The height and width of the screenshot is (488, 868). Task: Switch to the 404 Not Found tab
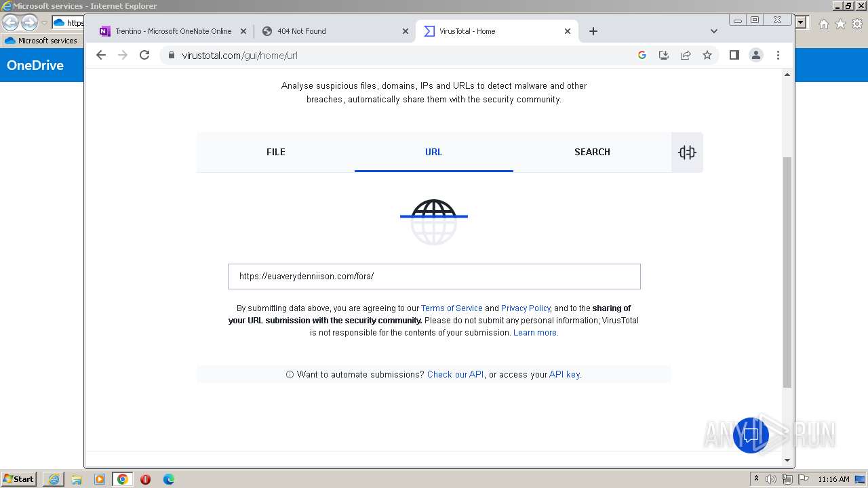(x=334, y=31)
